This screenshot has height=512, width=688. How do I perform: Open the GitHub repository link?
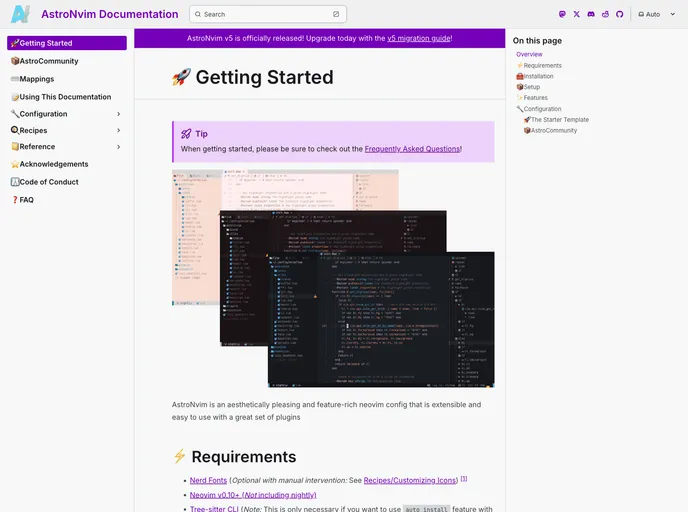620,14
